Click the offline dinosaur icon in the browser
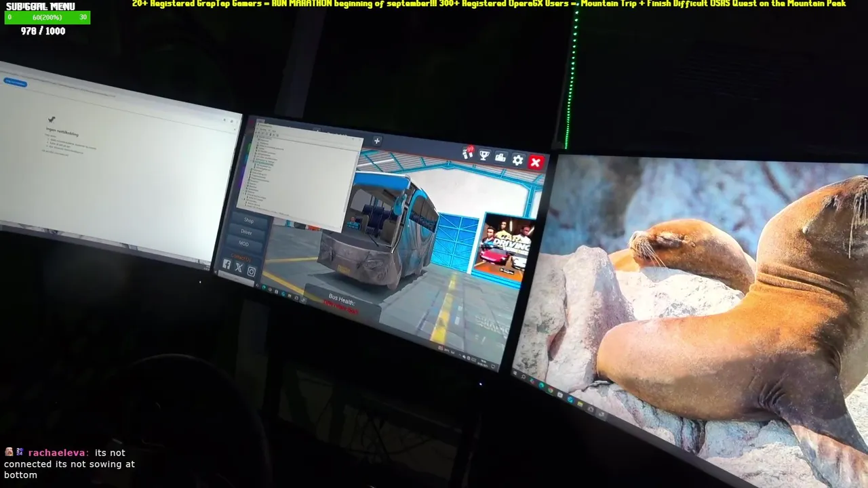Image resolution: width=868 pixels, height=488 pixels. click(52, 119)
